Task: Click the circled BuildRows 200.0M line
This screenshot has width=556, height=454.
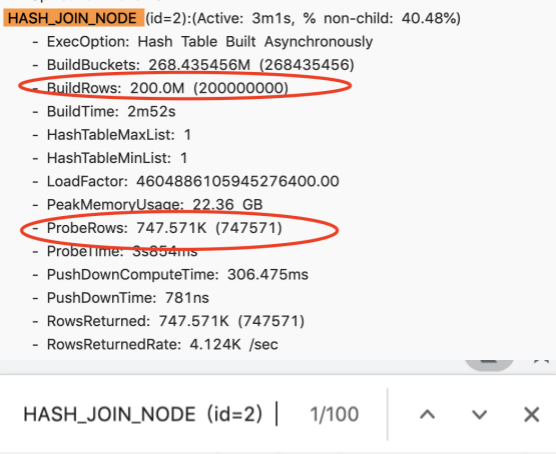Action: pos(168,88)
